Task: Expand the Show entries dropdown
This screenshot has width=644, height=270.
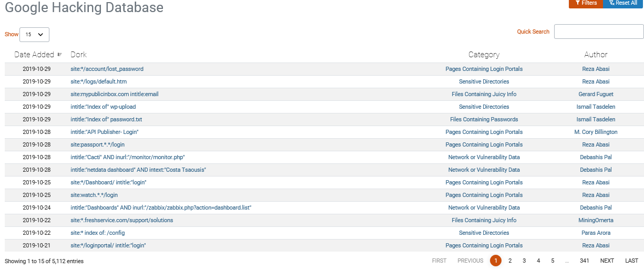Action: (x=34, y=35)
